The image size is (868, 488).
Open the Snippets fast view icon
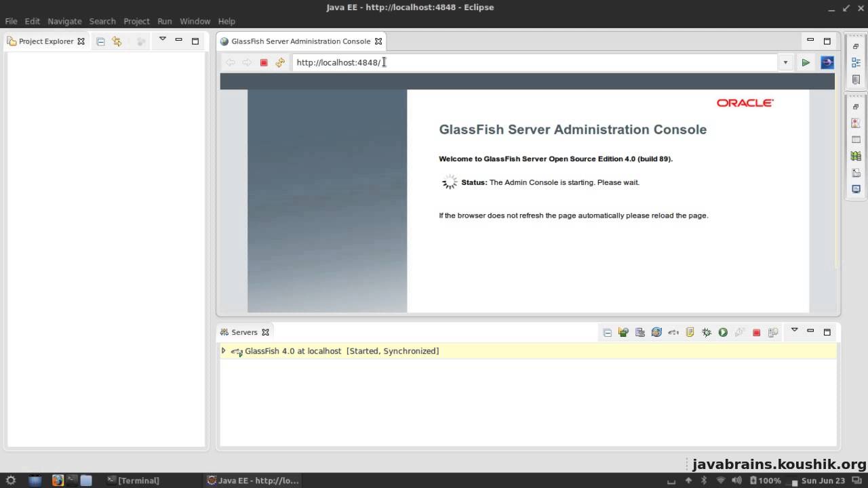(x=856, y=173)
